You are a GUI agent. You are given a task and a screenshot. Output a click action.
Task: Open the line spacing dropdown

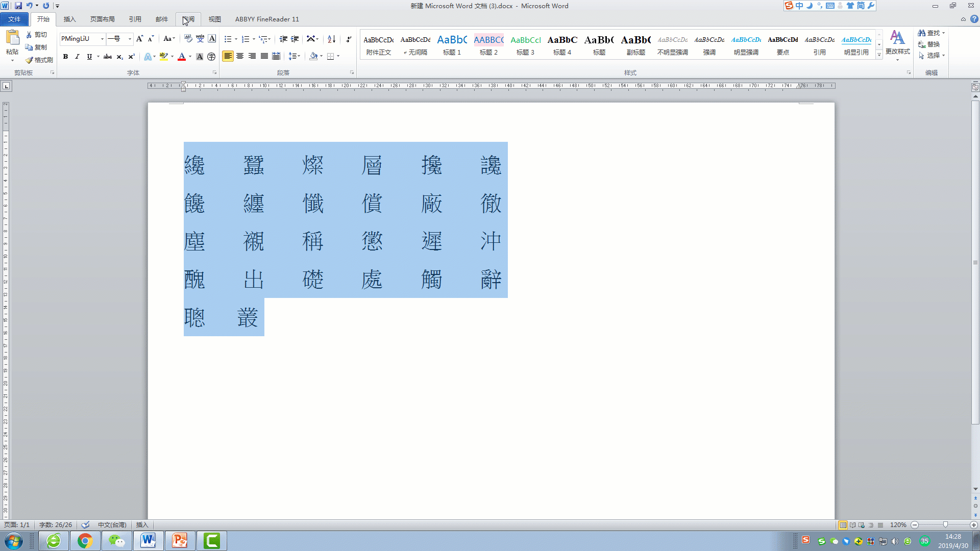[x=295, y=57]
